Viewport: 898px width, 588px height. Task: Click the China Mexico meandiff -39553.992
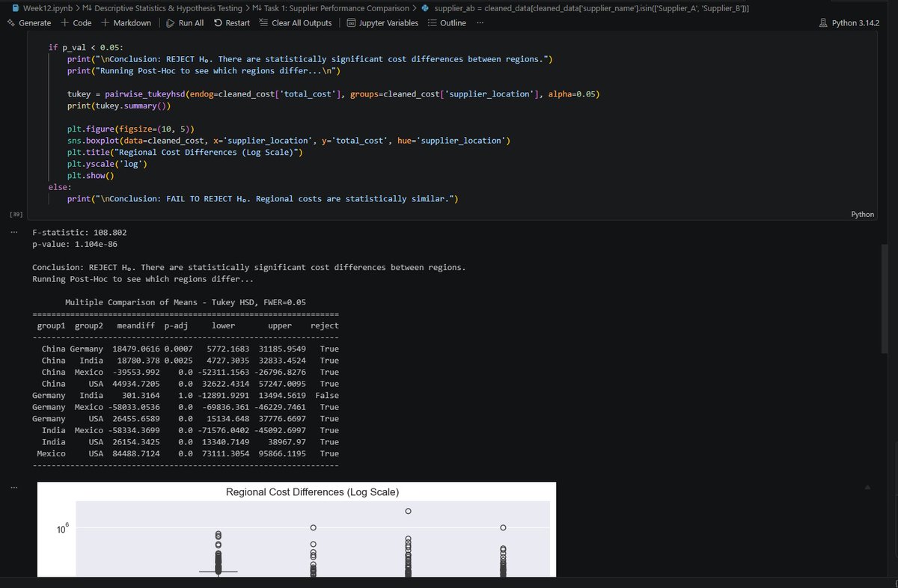point(135,372)
